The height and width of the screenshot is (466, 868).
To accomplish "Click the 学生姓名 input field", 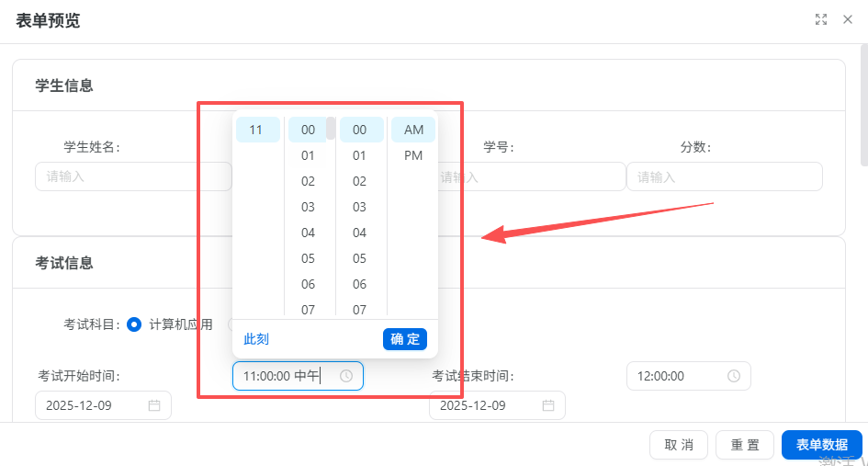I will click(x=133, y=176).
